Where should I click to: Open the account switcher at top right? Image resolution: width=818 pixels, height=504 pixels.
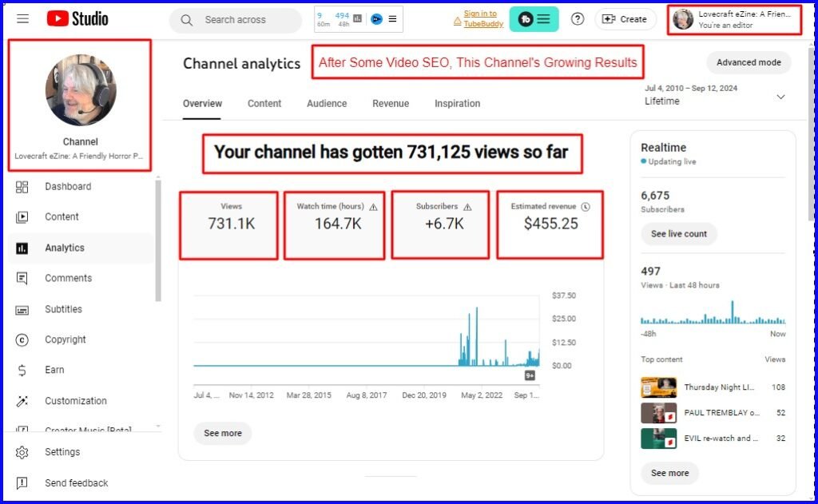[x=733, y=19]
